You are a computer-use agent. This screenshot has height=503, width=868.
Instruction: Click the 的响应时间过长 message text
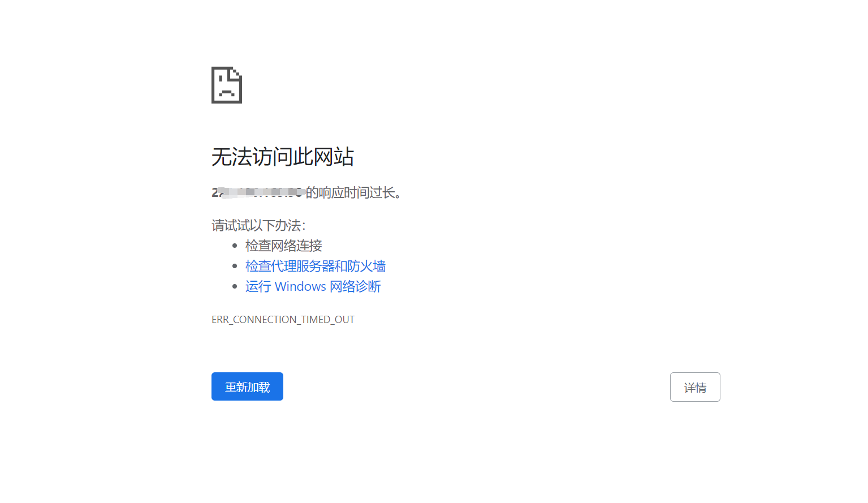[354, 193]
